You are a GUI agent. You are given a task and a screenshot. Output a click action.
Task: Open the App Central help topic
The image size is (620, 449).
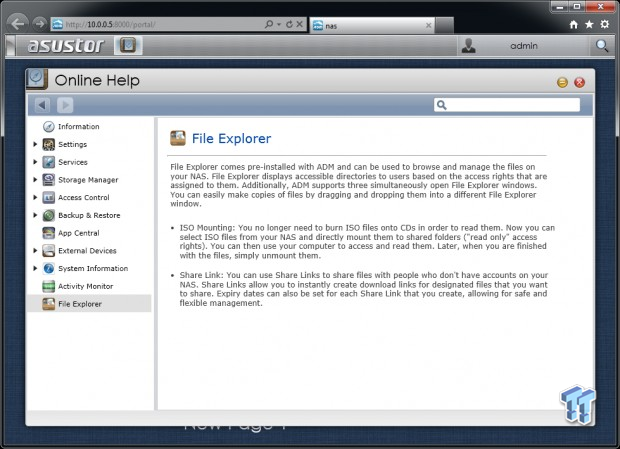click(79, 233)
